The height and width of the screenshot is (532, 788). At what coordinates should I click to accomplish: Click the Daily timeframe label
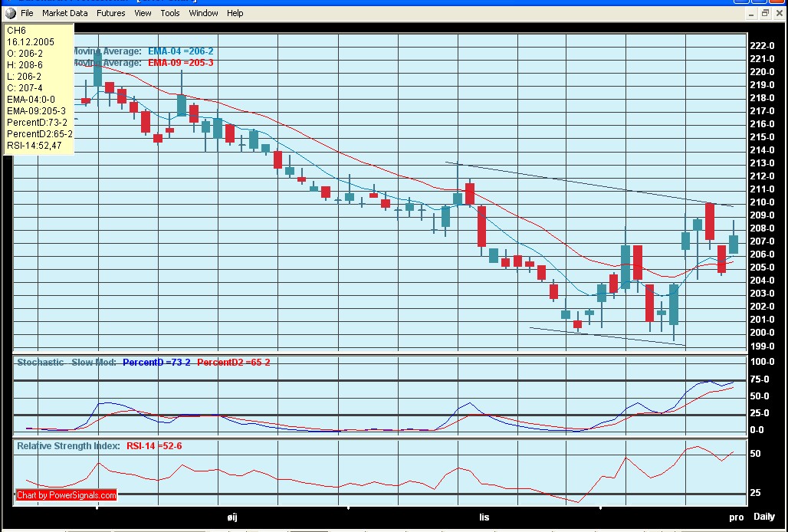coord(764,517)
